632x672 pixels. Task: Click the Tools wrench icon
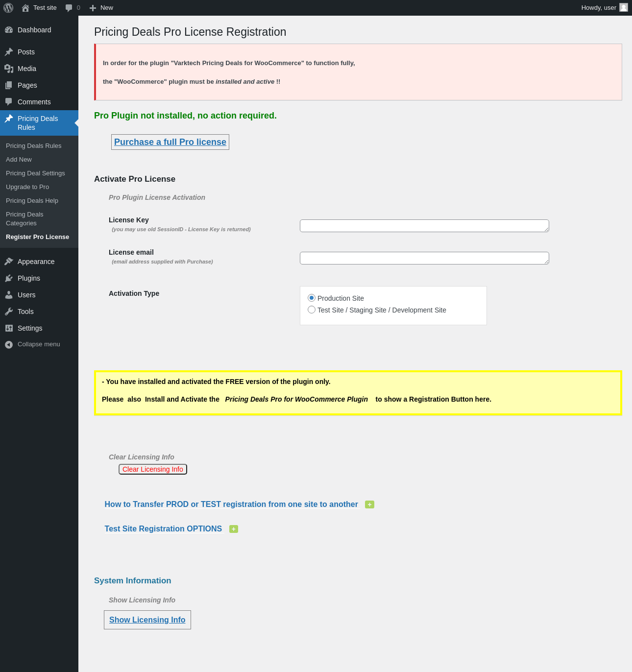pyautogui.click(x=9, y=312)
